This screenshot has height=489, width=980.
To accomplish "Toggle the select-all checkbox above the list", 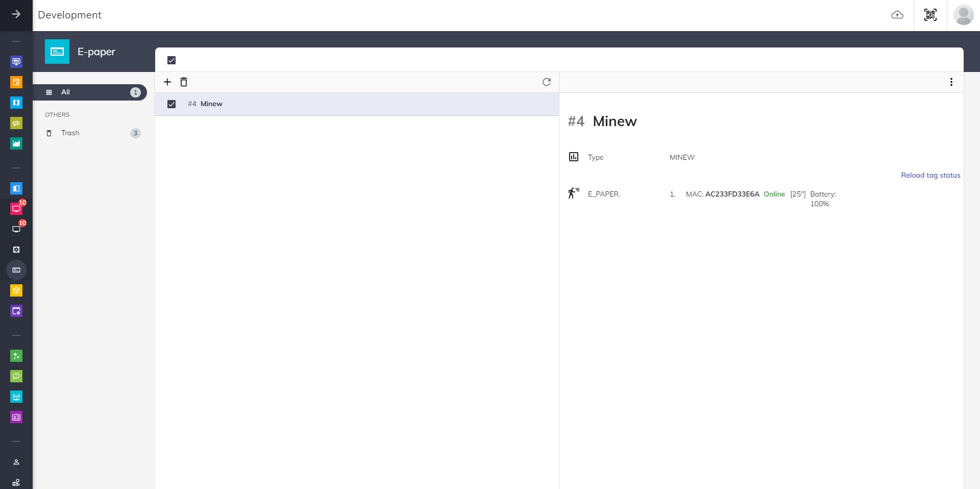I will [x=171, y=60].
